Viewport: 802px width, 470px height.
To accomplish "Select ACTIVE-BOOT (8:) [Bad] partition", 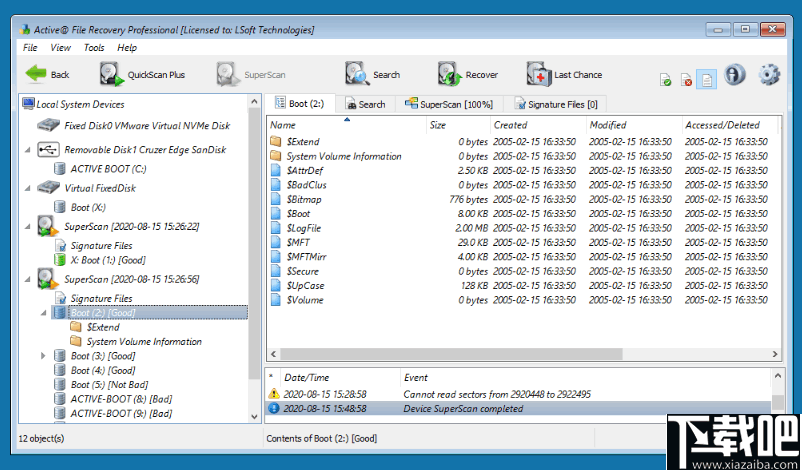I will pyautogui.click(x=121, y=398).
